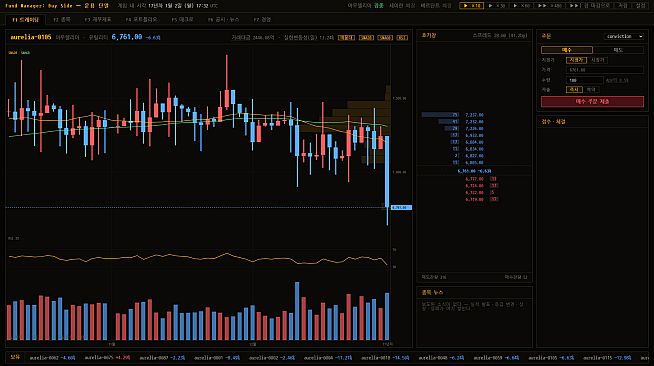Set game speed to x10 play
The image size is (654, 366).
(x=471, y=6)
